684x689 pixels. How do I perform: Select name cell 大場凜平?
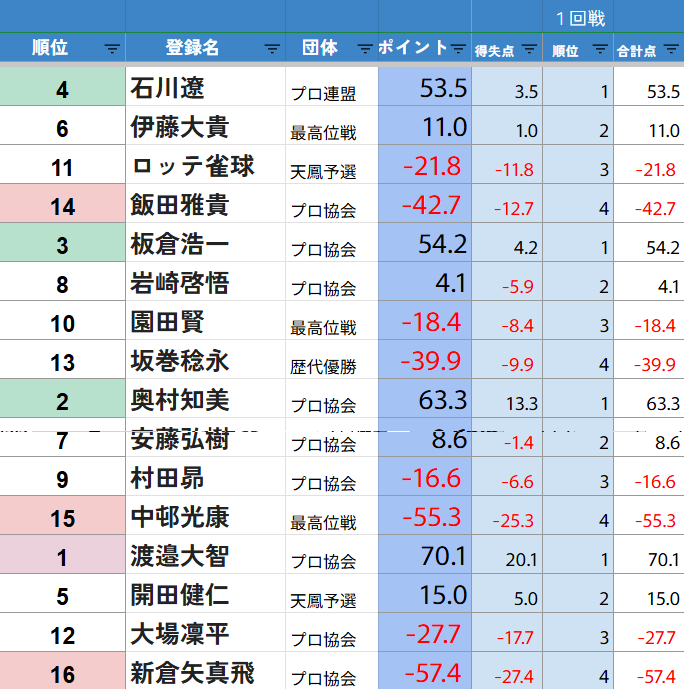[x=206, y=633]
